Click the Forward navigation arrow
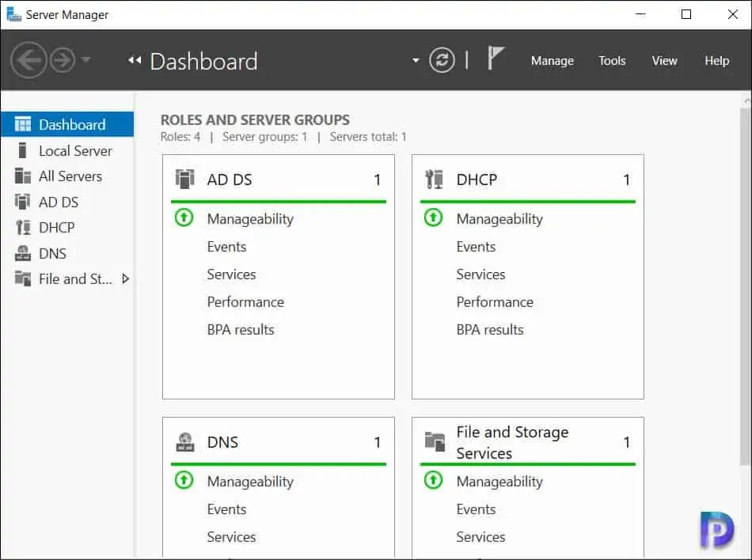 pyautogui.click(x=63, y=60)
